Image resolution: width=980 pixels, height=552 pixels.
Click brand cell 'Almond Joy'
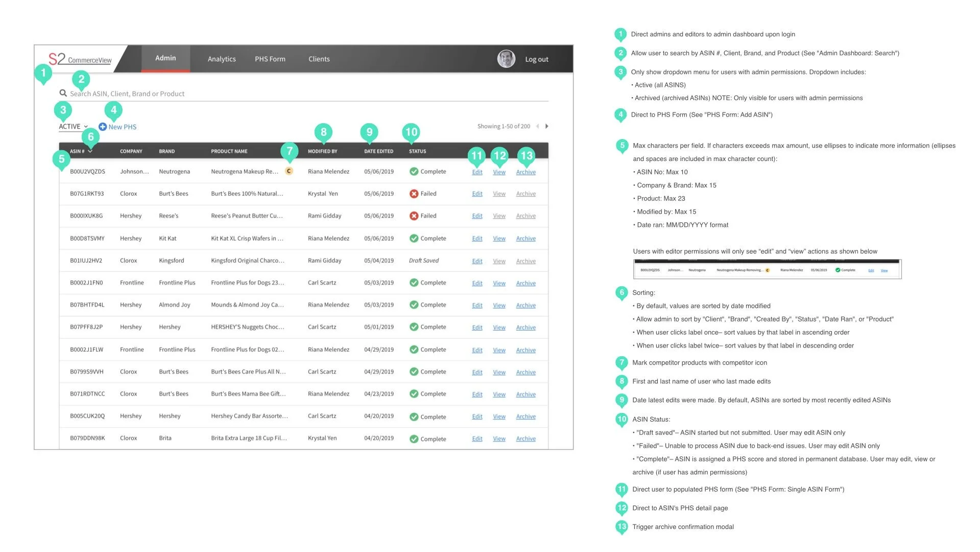pyautogui.click(x=174, y=305)
